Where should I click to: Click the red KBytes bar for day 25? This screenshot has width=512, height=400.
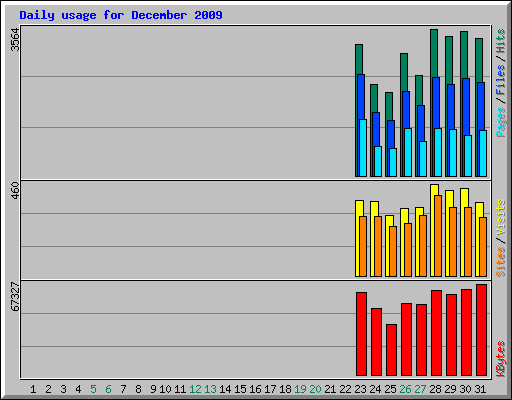[x=391, y=350]
